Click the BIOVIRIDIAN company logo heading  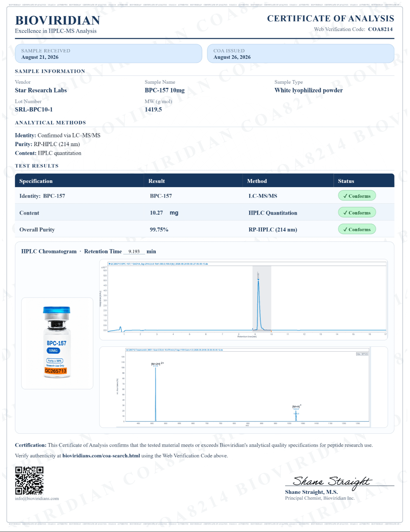(x=57, y=20)
